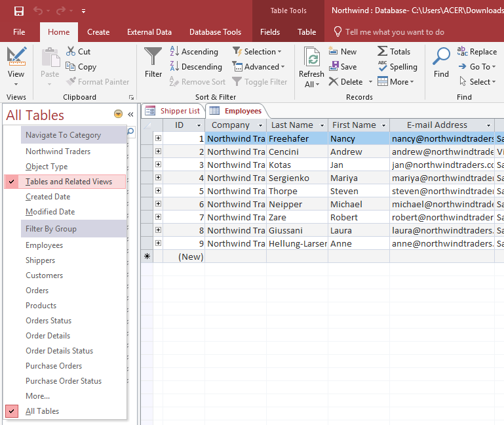Sort records in Descending order
Image resolution: width=504 pixels, height=425 pixels.
tap(195, 66)
